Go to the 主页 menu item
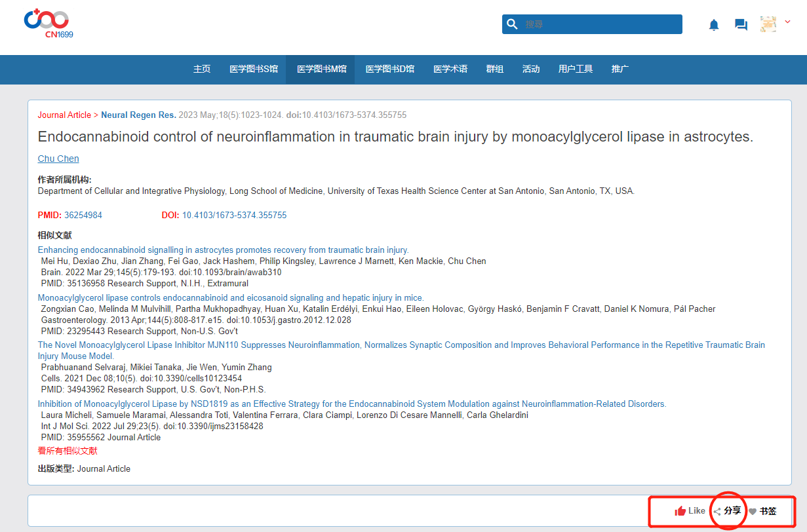 click(x=202, y=69)
